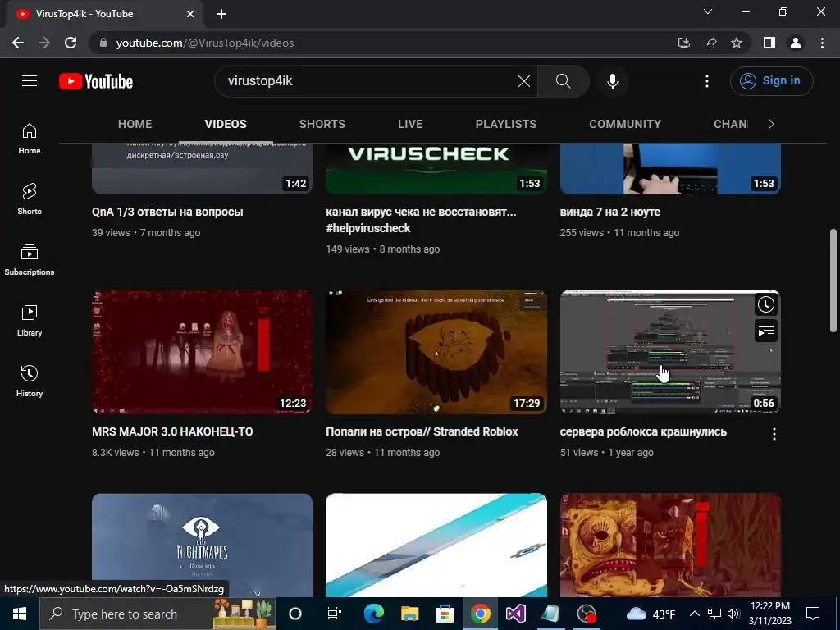Open MRS MAJOR 3.0 video thumbnail
Viewport: 840px width, 630px height.
point(202,352)
